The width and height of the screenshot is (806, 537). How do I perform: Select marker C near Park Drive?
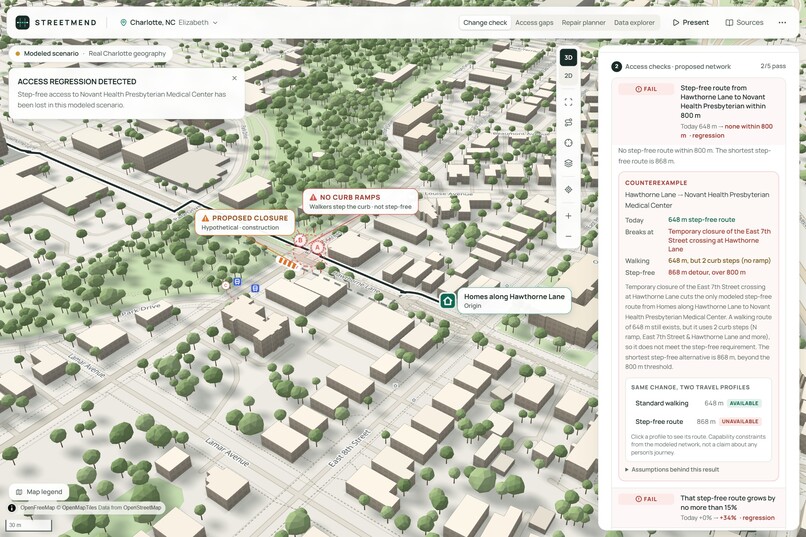[226, 285]
